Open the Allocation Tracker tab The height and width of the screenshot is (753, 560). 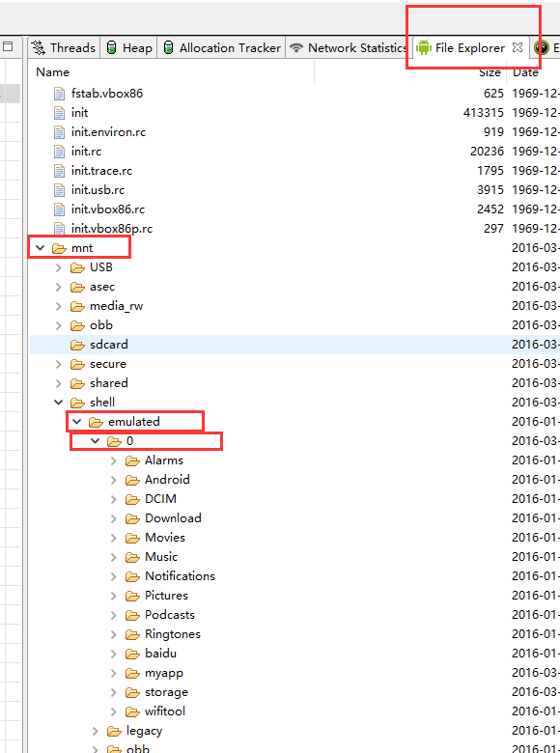pyautogui.click(x=221, y=47)
